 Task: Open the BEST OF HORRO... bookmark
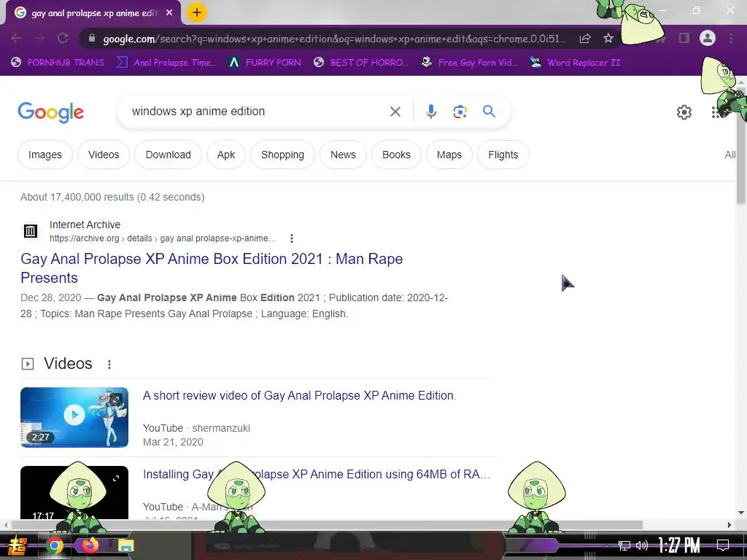point(361,63)
